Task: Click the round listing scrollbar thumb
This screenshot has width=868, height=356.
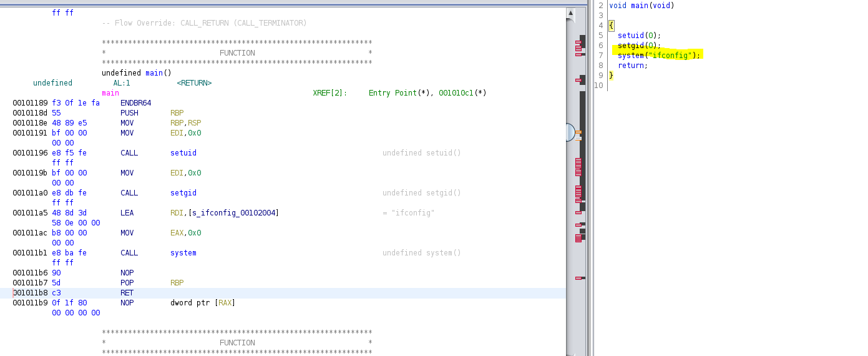Action: click(x=570, y=132)
